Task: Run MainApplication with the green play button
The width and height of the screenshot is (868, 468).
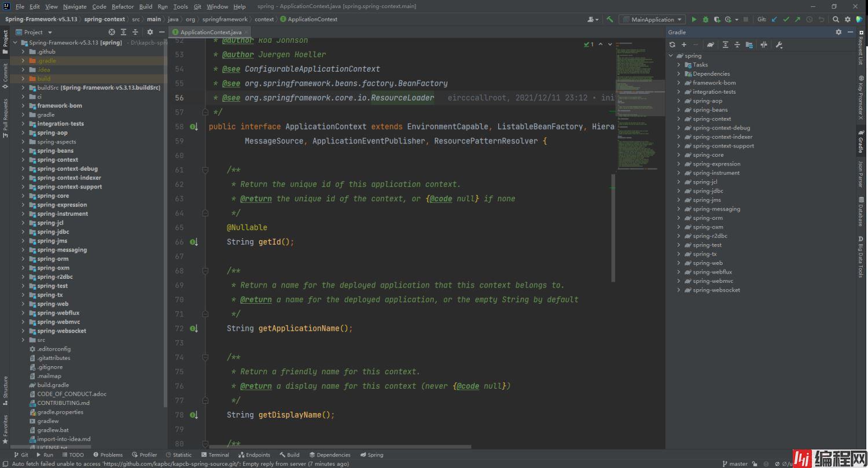Action: coord(694,19)
